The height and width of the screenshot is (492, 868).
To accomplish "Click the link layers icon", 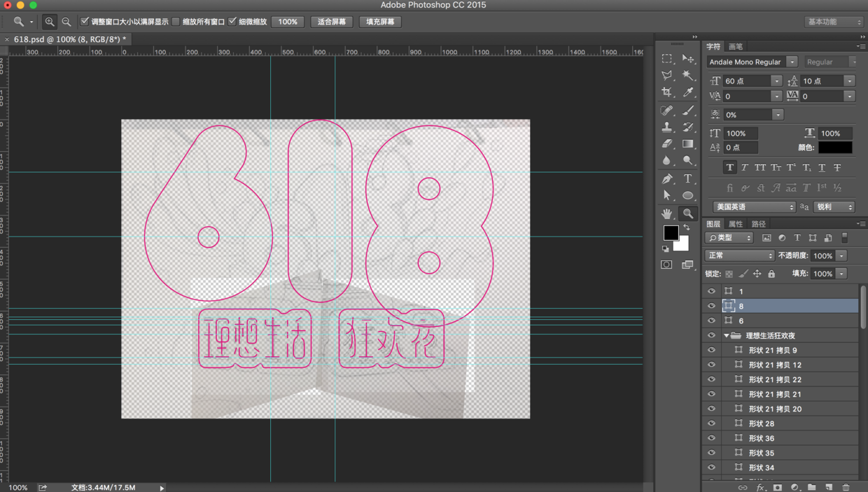I will point(743,487).
